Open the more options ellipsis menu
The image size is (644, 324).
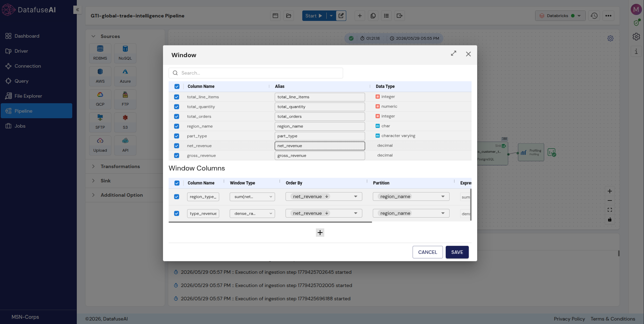(608, 16)
